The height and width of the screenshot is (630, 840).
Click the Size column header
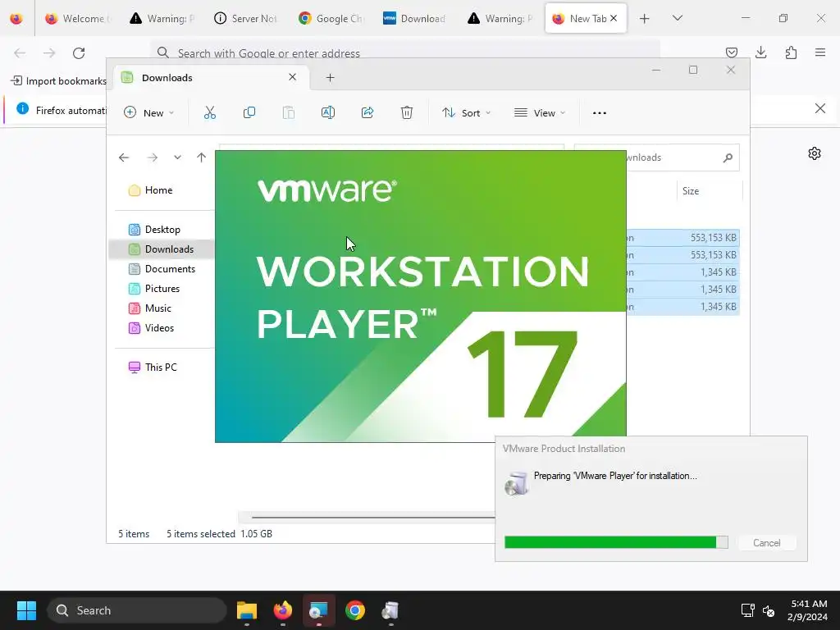point(710,190)
